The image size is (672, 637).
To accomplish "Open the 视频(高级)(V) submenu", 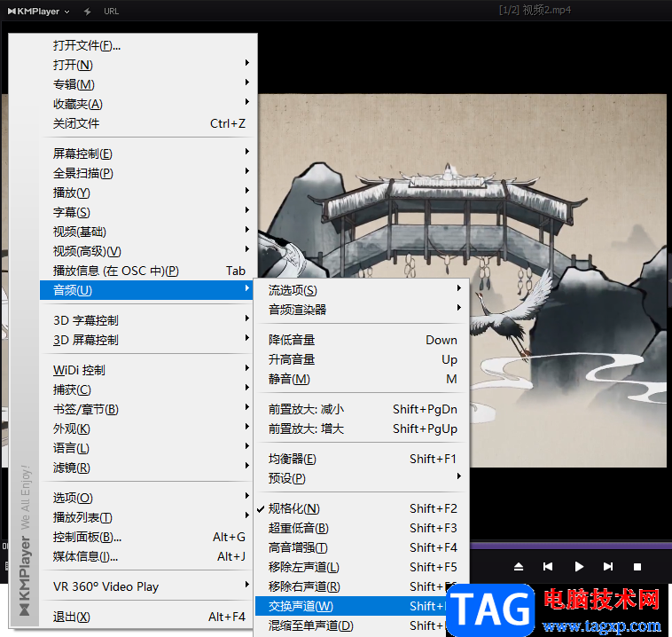I will click(x=148, y=251).
